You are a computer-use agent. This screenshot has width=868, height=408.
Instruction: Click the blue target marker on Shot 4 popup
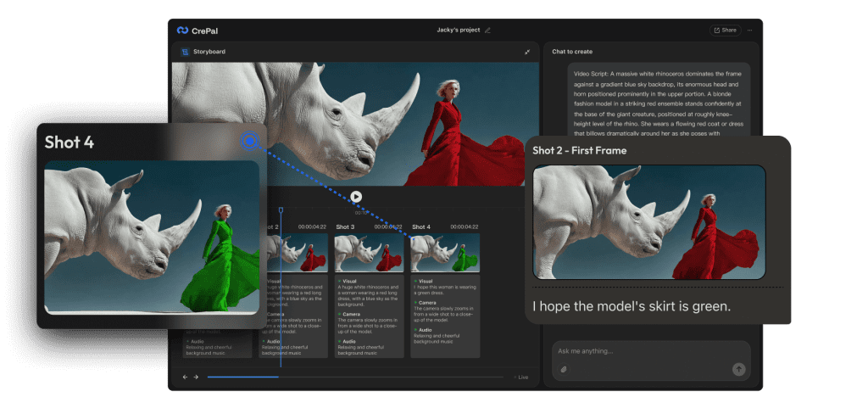pos(249,140)
